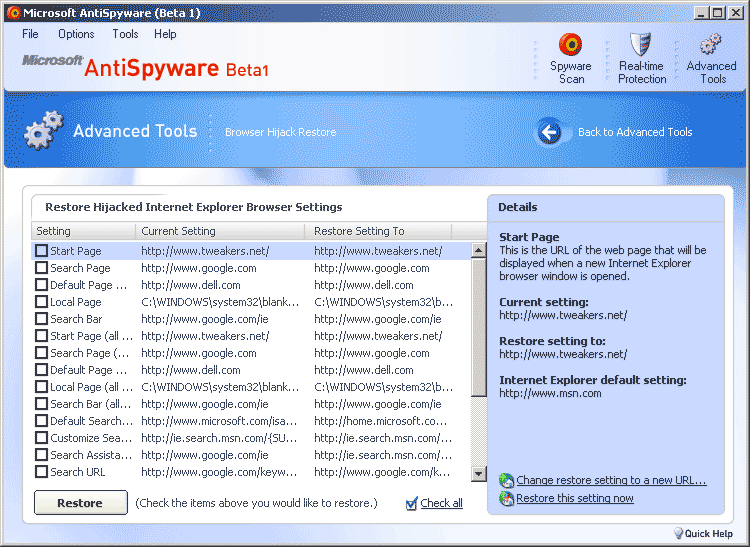Click Browser Hijack Restore banner text
The image size is (750, 547).
click(x=281, y=132)
